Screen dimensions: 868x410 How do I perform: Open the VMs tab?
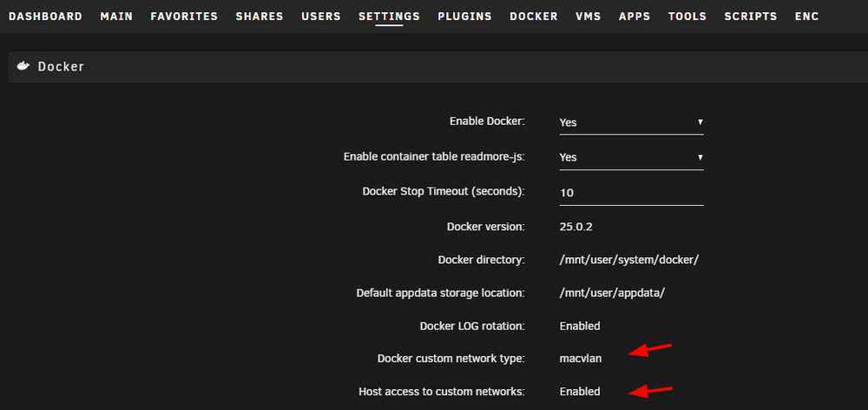point(589,17)
